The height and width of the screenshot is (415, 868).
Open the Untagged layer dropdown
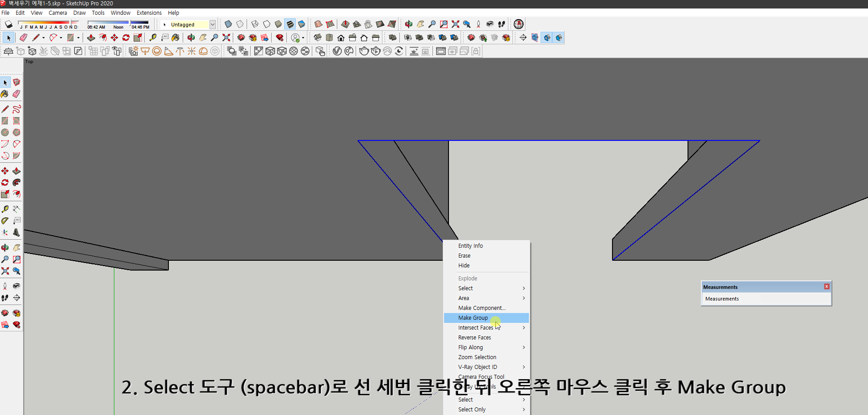point(213,25)
